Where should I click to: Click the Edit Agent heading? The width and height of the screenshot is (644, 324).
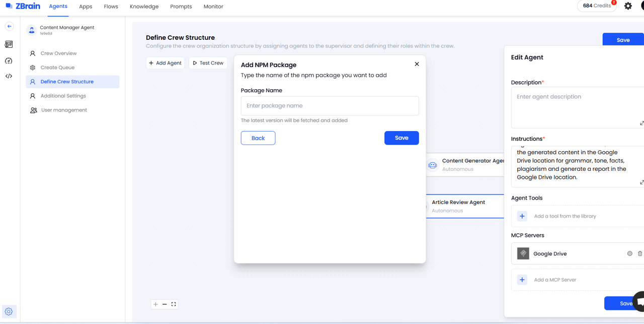pyautogui.click(x=527, y=57)
